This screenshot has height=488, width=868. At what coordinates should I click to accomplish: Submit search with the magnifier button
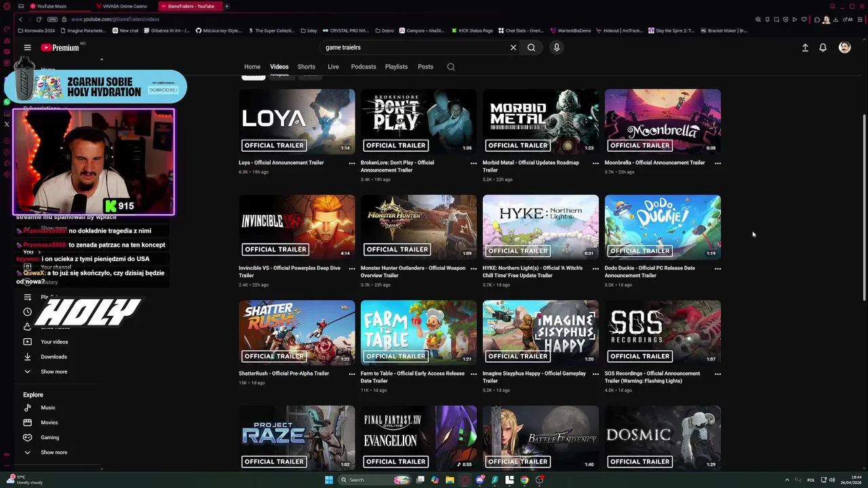[532, 47]
